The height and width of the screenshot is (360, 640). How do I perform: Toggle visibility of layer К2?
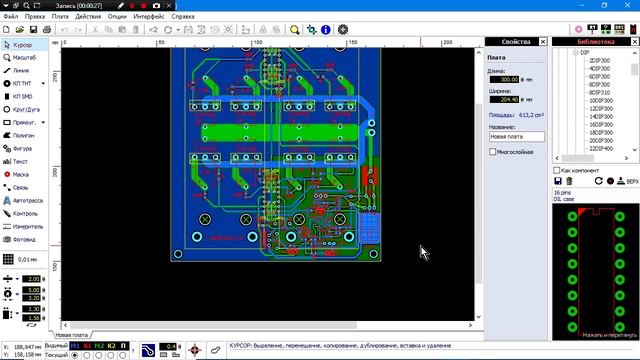pos(111,346)
